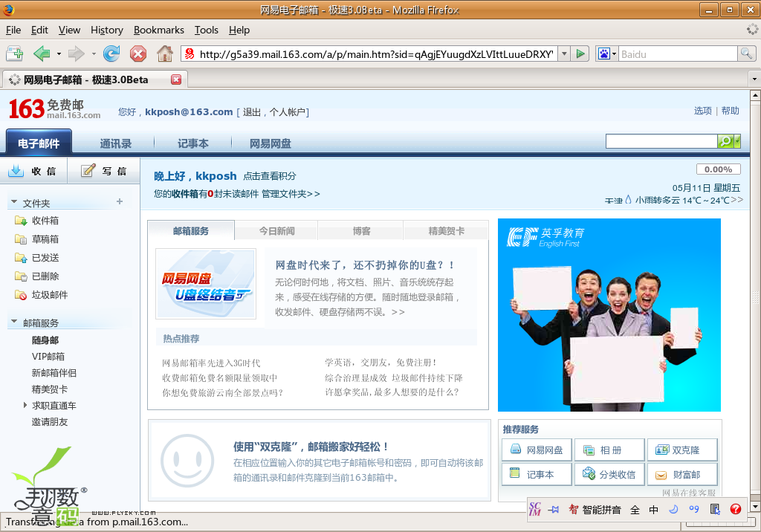The width and height of the screenshot is (761, 532).
Task: Click the 英孚教育 advertisement banner
Action: pos(609,315)
